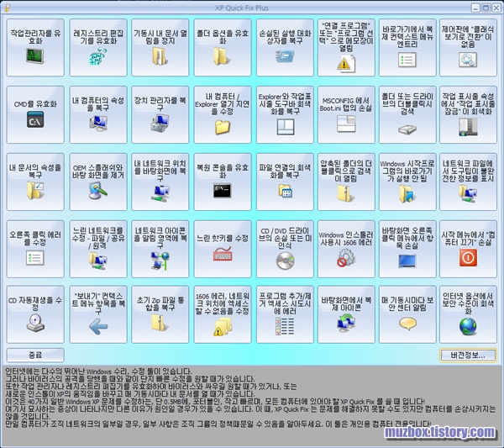Image resolution: width=504 pixels, height=448 pixels.
Task: Fix slow network file/share/remote tile
Action: 98,249
